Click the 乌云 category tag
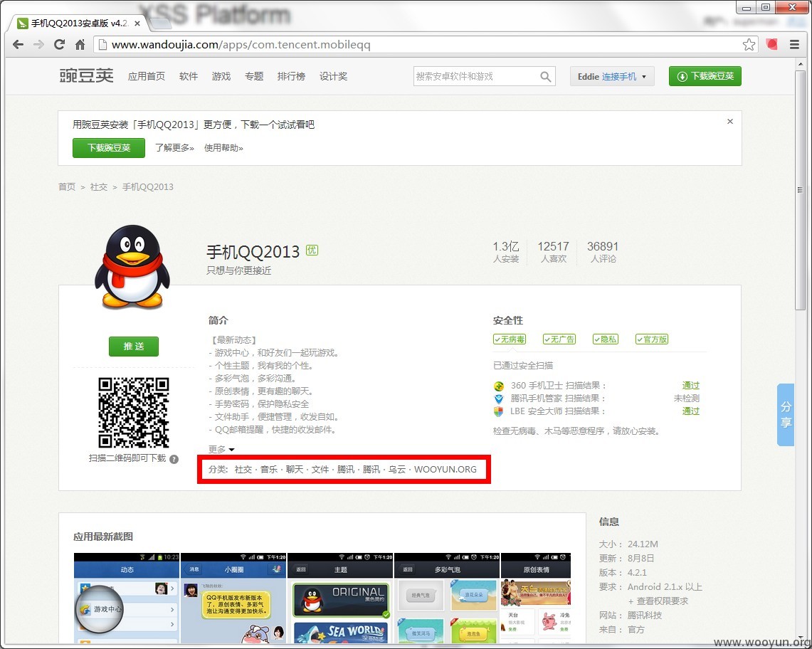The height and width of the screenshot is (649, 812). click(397, 469)
